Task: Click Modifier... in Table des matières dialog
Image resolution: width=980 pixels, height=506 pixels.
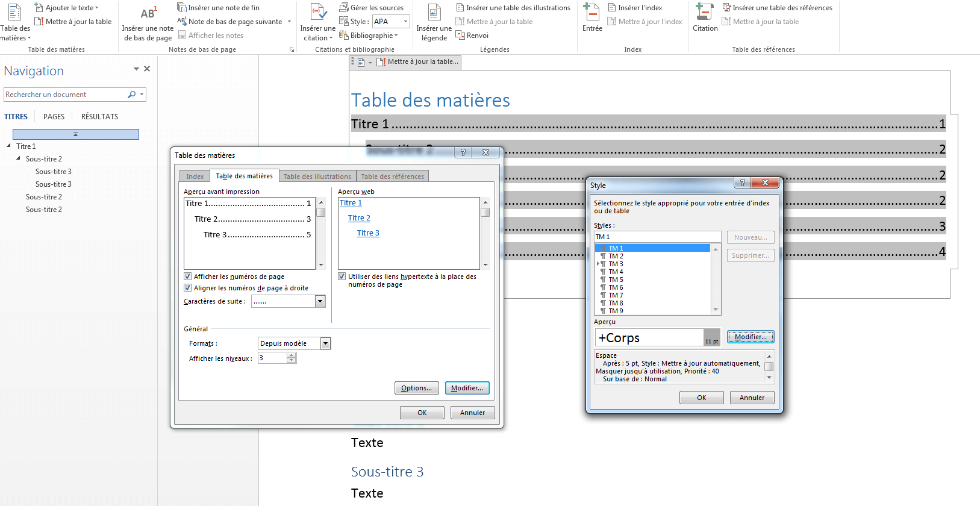Action: coord(467,388)
